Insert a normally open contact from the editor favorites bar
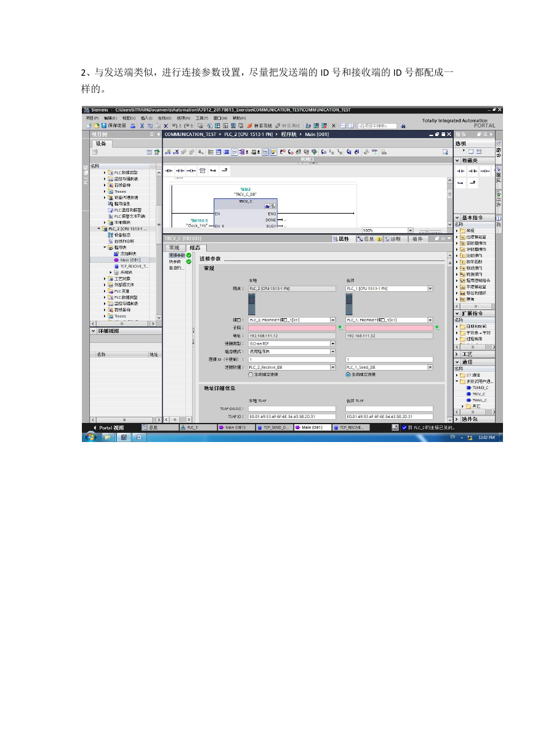 [169, 169]
